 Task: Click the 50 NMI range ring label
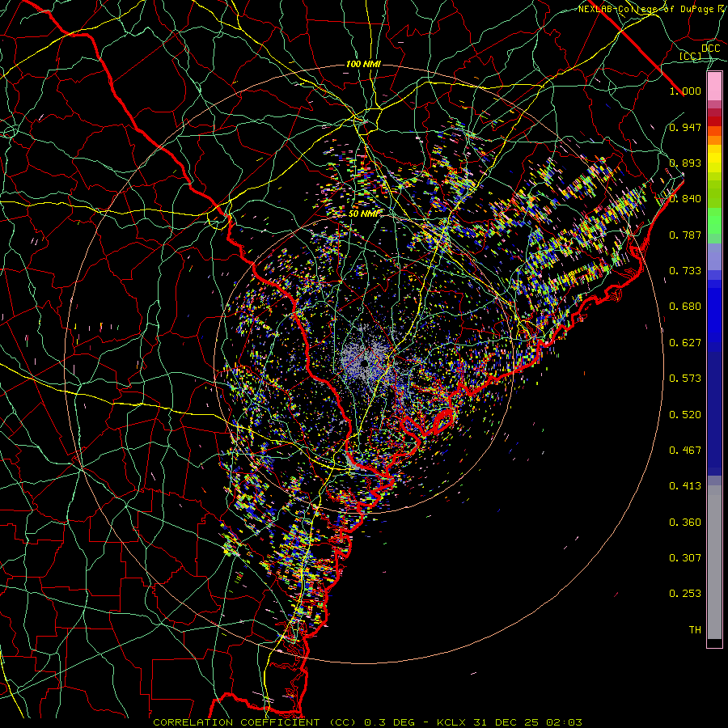point(363,214)
